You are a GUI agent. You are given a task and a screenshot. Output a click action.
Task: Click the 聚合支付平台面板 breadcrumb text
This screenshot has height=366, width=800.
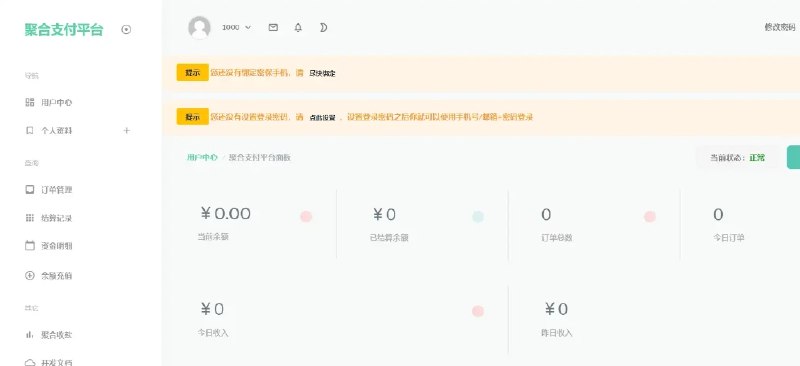[260, 157]
